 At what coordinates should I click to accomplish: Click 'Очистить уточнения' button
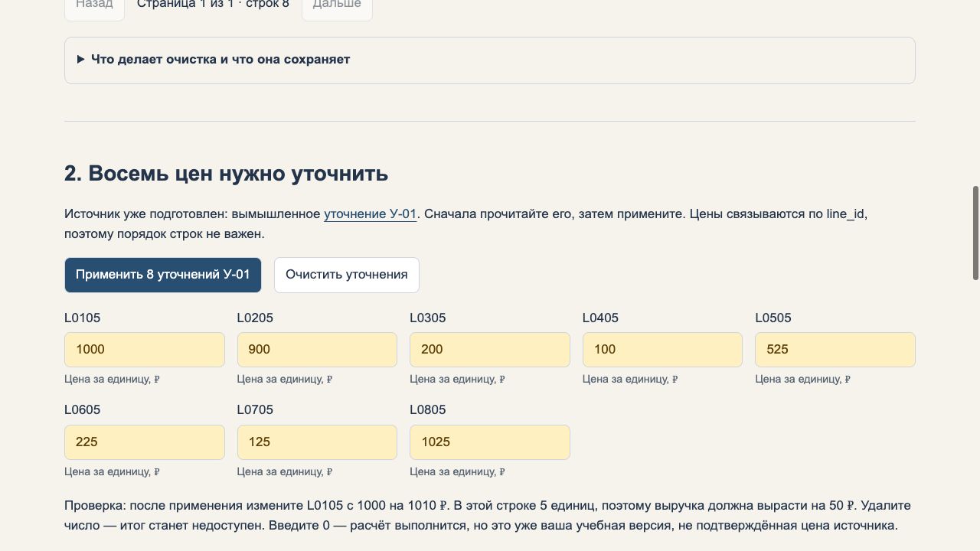(347, 275)
